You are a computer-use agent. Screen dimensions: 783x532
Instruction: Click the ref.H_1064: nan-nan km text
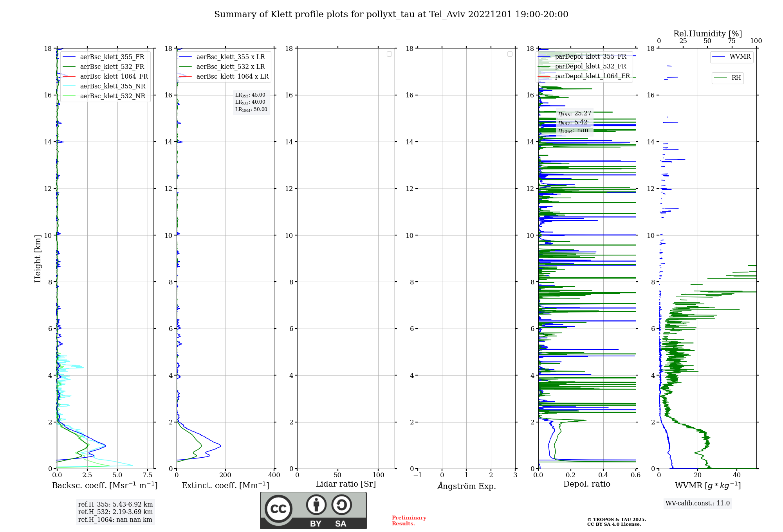pos(115,520)
